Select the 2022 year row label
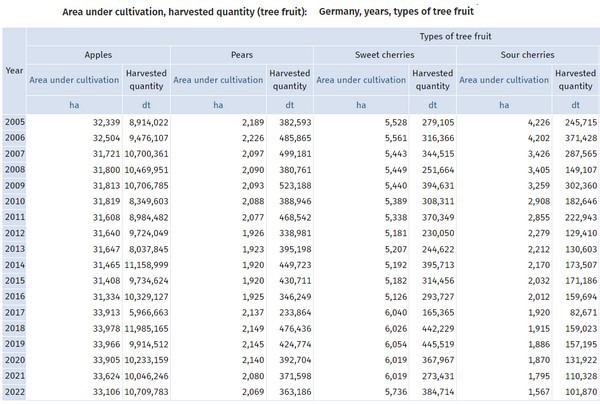Viewport: 600px width, 404px height. (x=14, y=394)
